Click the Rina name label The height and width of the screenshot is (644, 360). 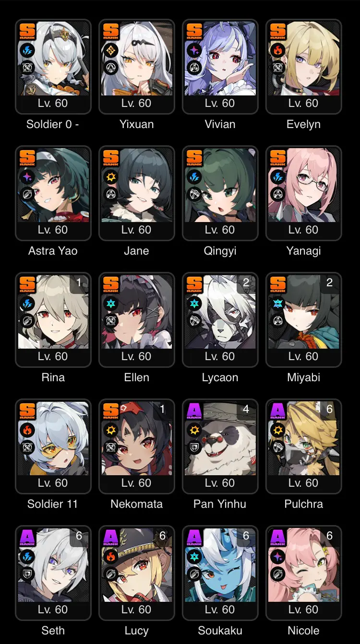53,377
